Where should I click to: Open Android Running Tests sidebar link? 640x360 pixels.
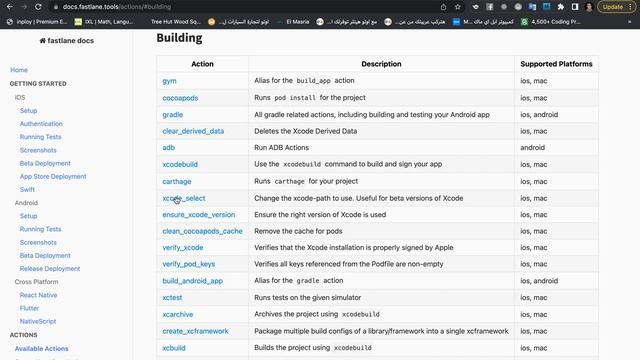click(40, 229)
